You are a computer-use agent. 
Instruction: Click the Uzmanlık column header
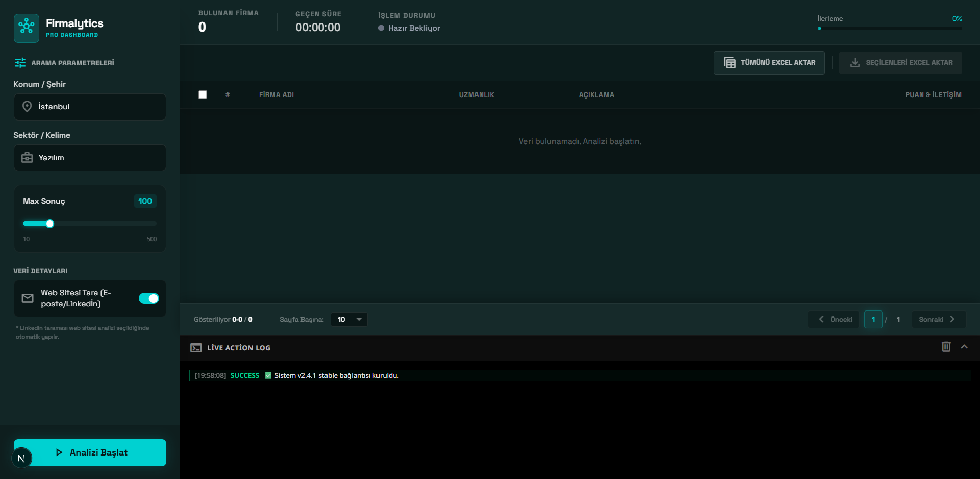pyautogui.click(x=476, y=95)
